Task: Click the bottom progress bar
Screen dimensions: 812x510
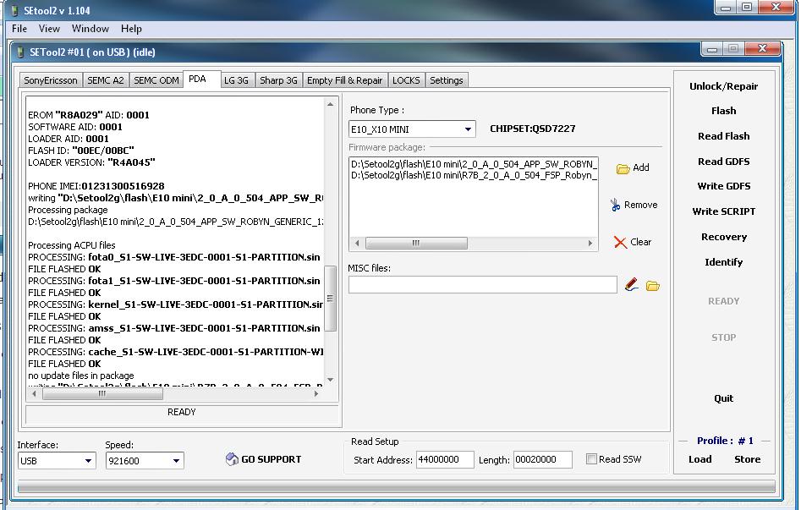Action: [x=396, y=486]
